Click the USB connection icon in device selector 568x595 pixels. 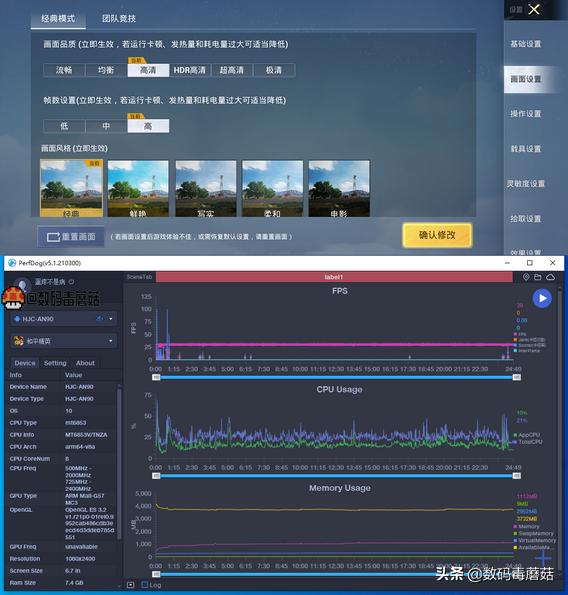point(99,319)
